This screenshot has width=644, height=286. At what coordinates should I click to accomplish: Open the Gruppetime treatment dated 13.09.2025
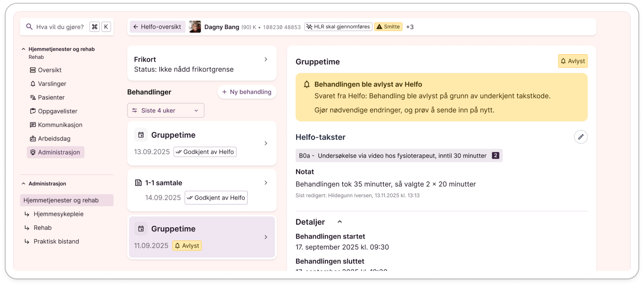point(201,143)
